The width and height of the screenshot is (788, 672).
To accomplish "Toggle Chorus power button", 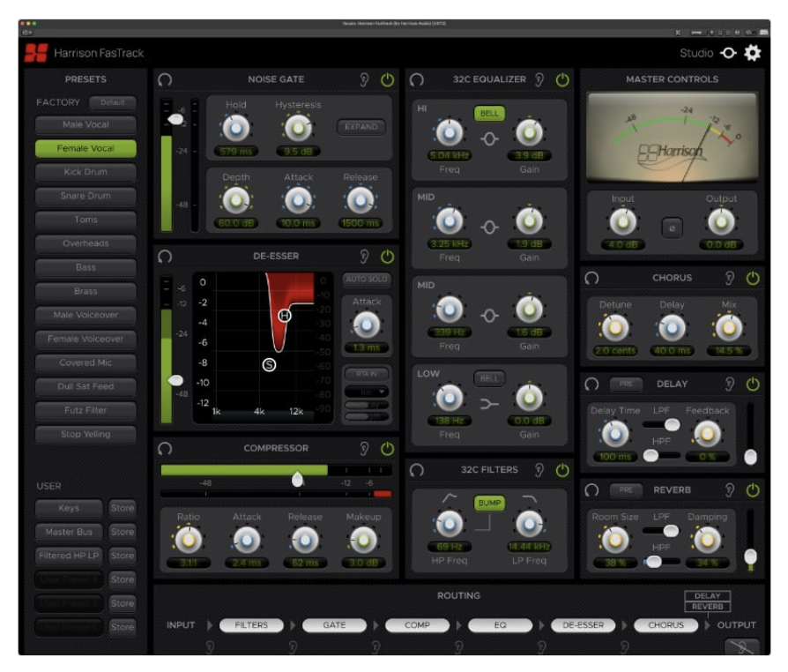I will coord(753,278).
